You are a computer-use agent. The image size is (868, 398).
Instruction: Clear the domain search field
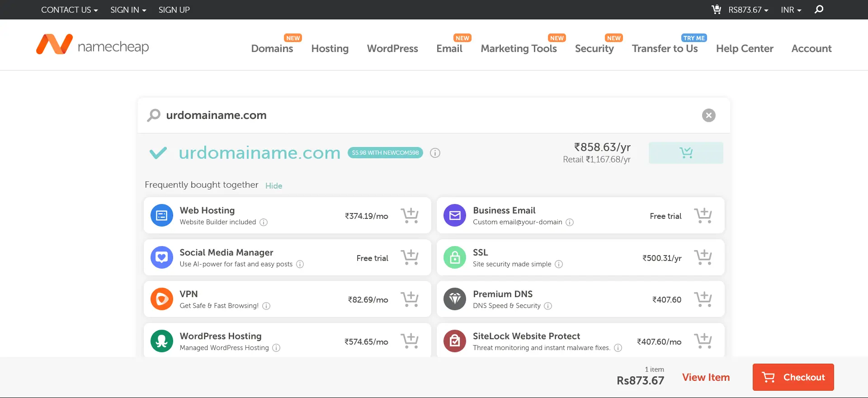[x=708, y=115]
